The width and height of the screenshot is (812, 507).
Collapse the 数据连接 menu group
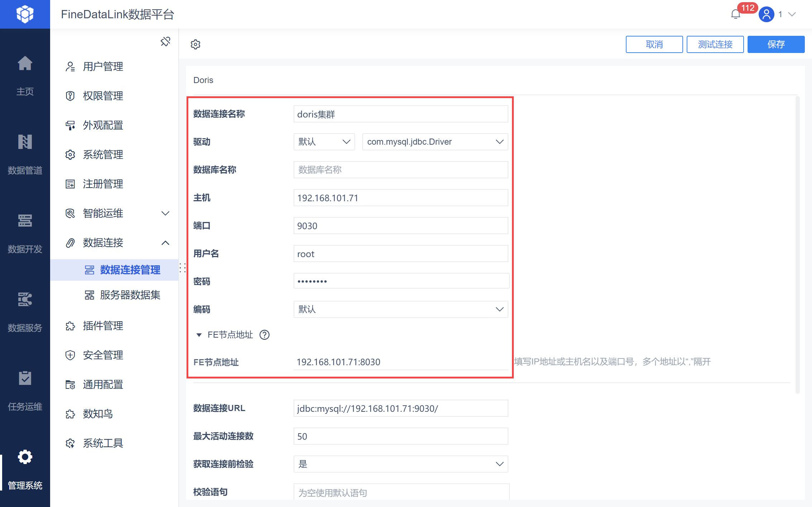[165, 243]
